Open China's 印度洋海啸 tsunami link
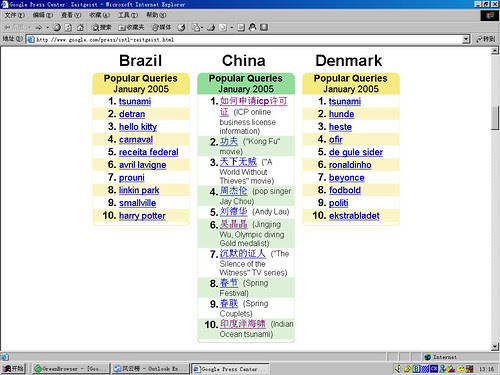Viewport: 500px width, 375px height. click(x=243, y=324)
